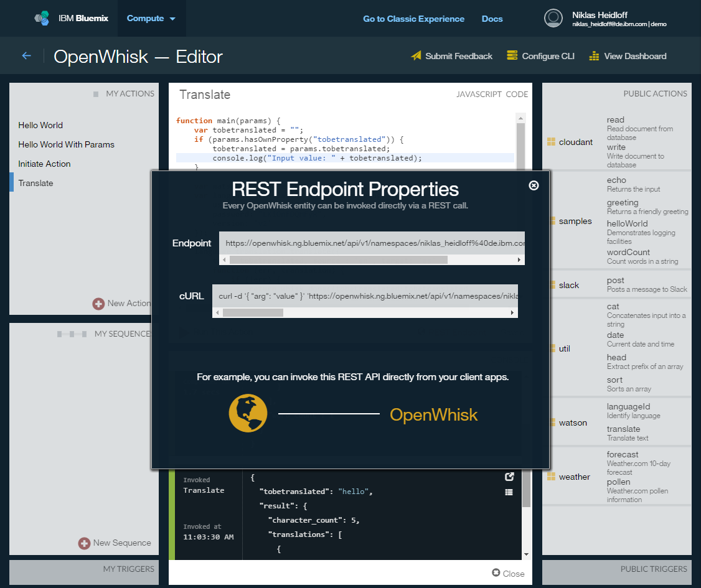Click the cURL command field

[x=365, y=296]
